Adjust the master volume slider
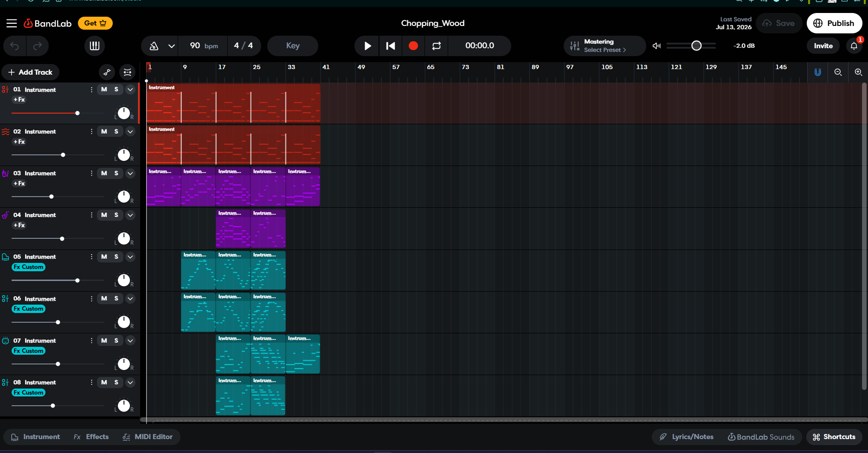Screen dimensions: 868x453 tap(691, 46)
